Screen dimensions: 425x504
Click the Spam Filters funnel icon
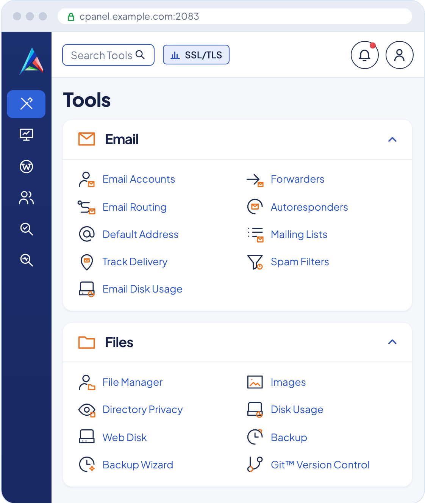255,262
